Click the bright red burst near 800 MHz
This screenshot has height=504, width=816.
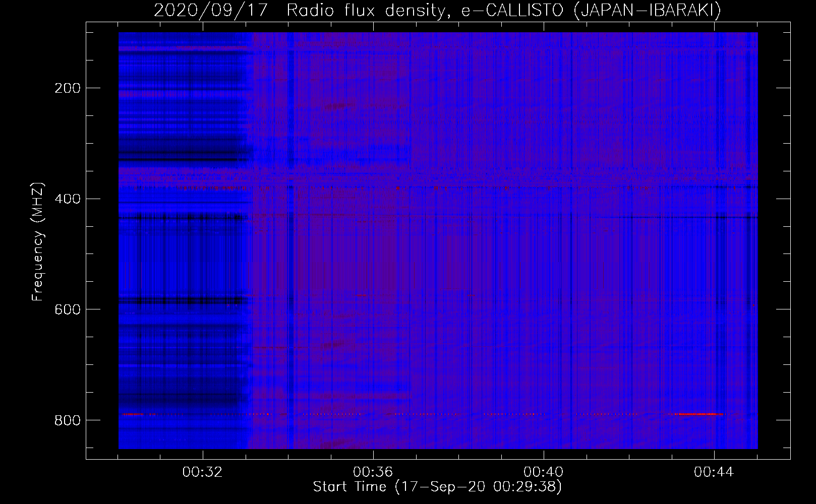pyautogui.click(x=699, y=414)
